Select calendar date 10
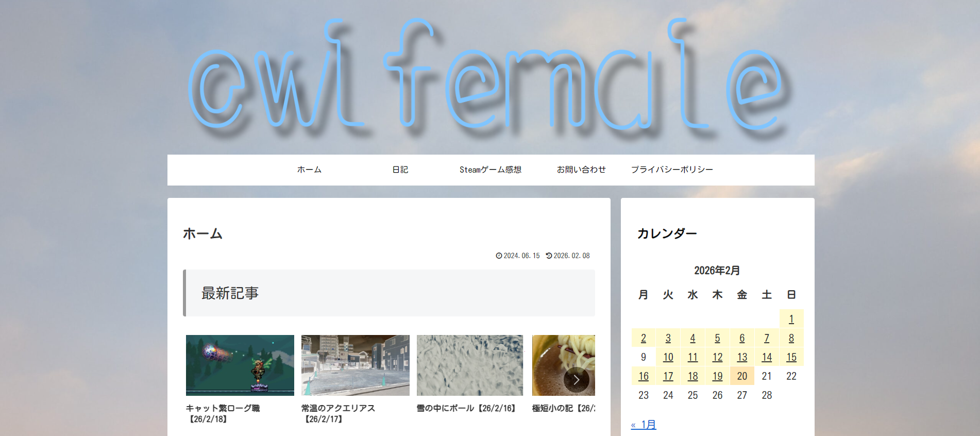Viewport: 980px width, 436px height. [668, 357]
